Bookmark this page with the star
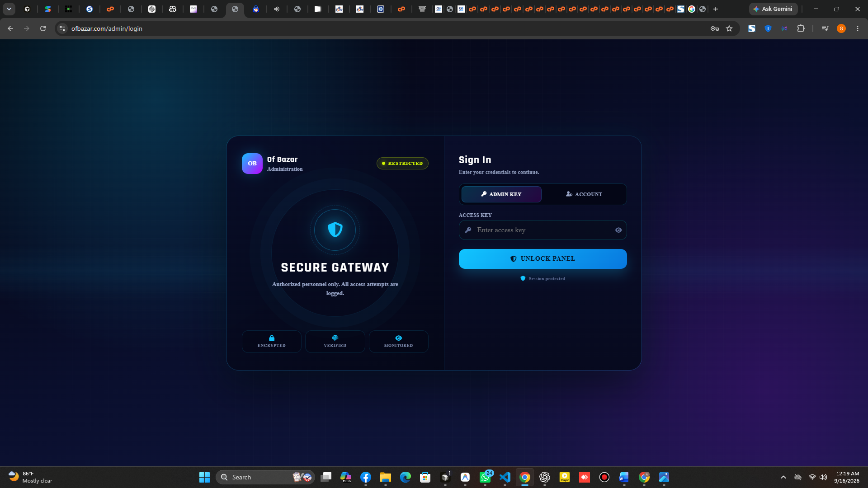 click(729, 28)
